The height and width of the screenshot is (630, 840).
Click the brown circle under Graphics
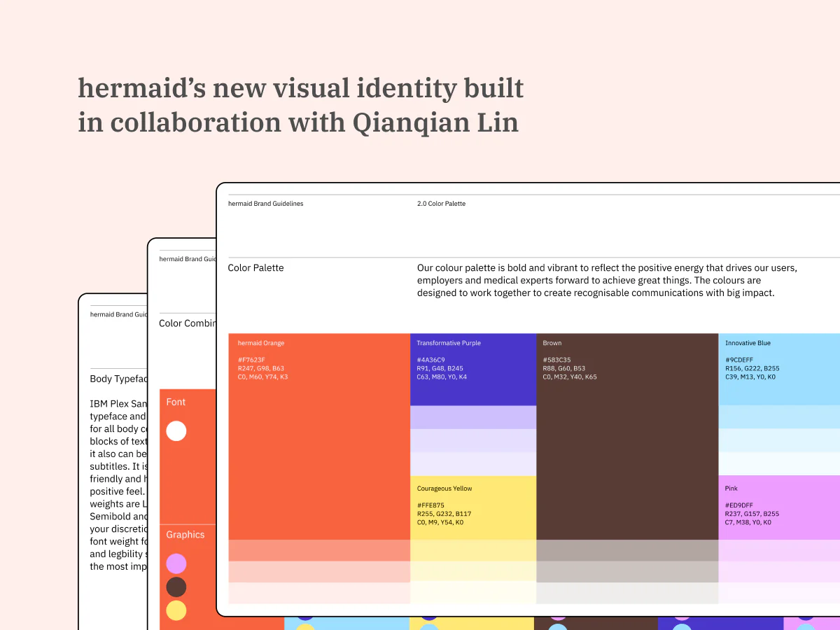coord(176,587)
